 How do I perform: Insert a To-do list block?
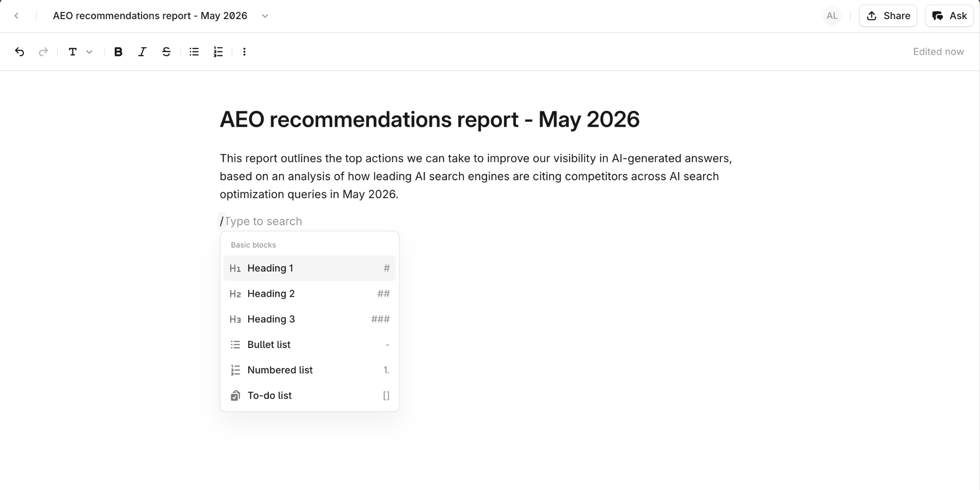pos(310,395)
